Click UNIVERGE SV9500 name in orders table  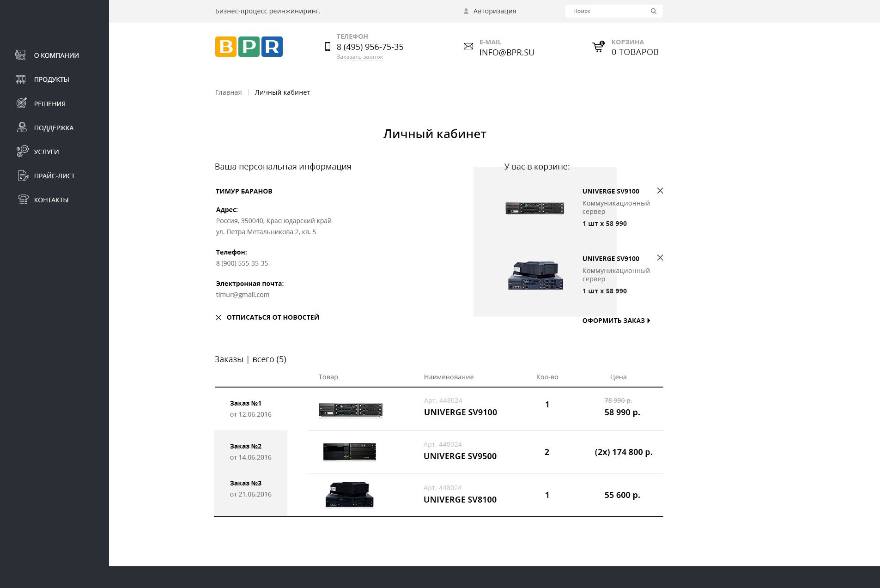pos(460,456)
